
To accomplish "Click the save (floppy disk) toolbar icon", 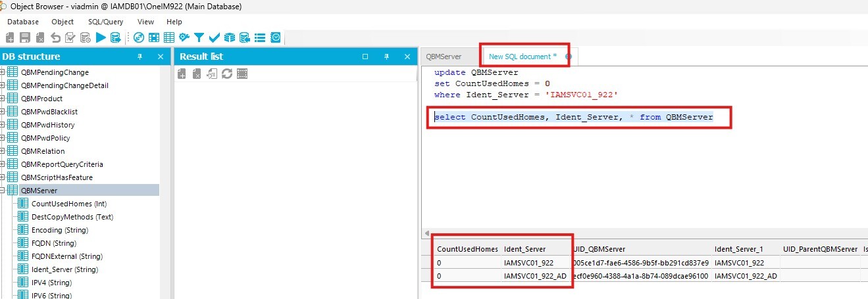I will (25, 37).
